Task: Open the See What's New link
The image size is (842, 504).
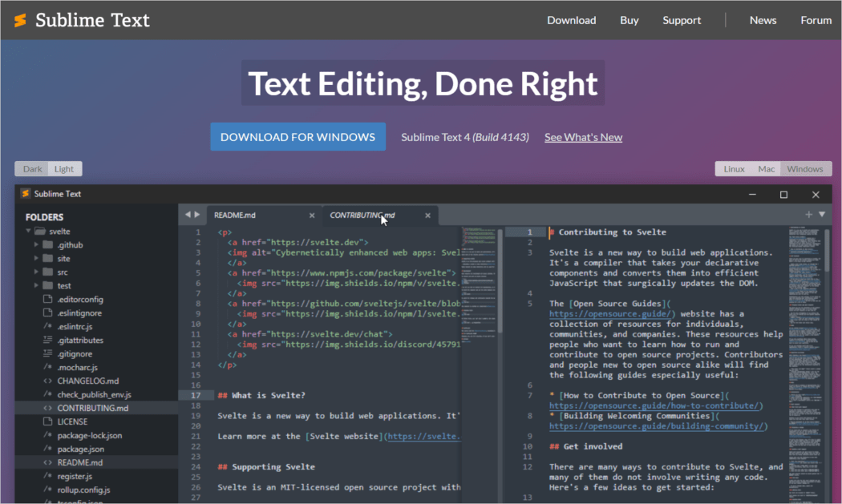Action: [x=583, y=137]
